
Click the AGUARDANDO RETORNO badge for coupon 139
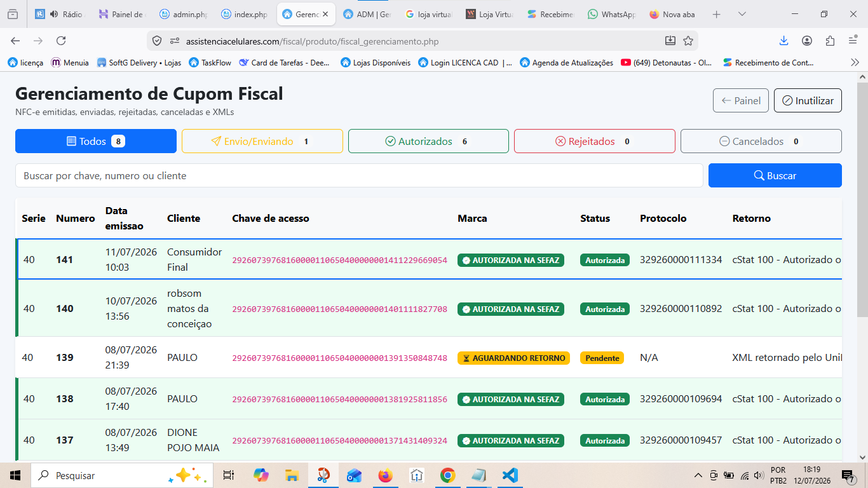pos(513,358)
